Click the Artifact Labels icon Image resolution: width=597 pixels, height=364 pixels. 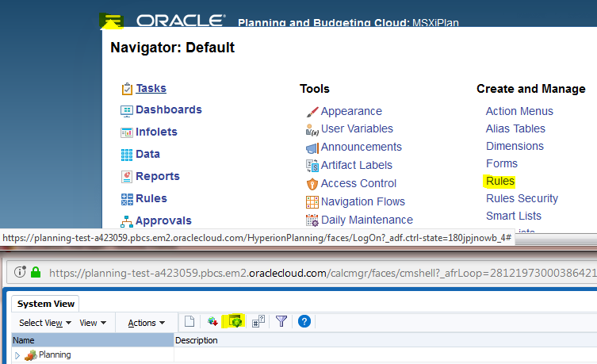(312, 166)
